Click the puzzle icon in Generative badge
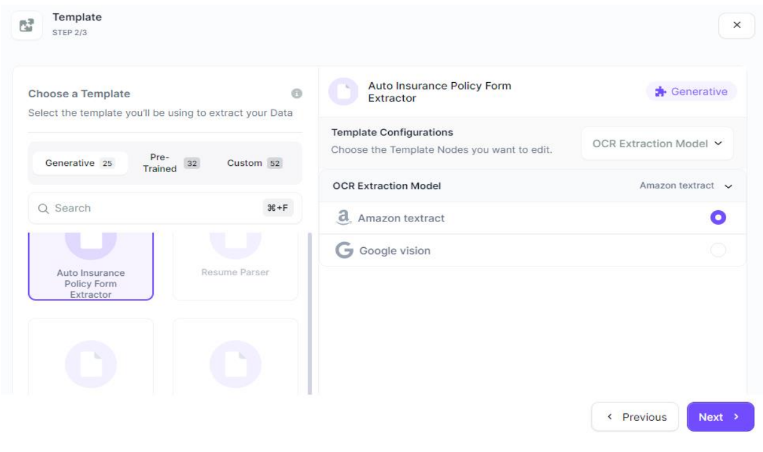This screenshot has height=452, width=763. click(x=660, y=92)
